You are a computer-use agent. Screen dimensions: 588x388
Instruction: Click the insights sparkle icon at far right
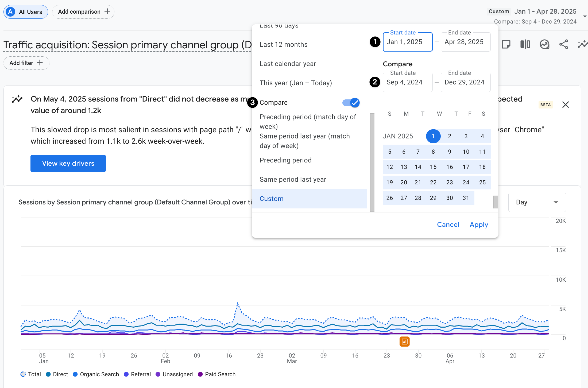(583, 44)
